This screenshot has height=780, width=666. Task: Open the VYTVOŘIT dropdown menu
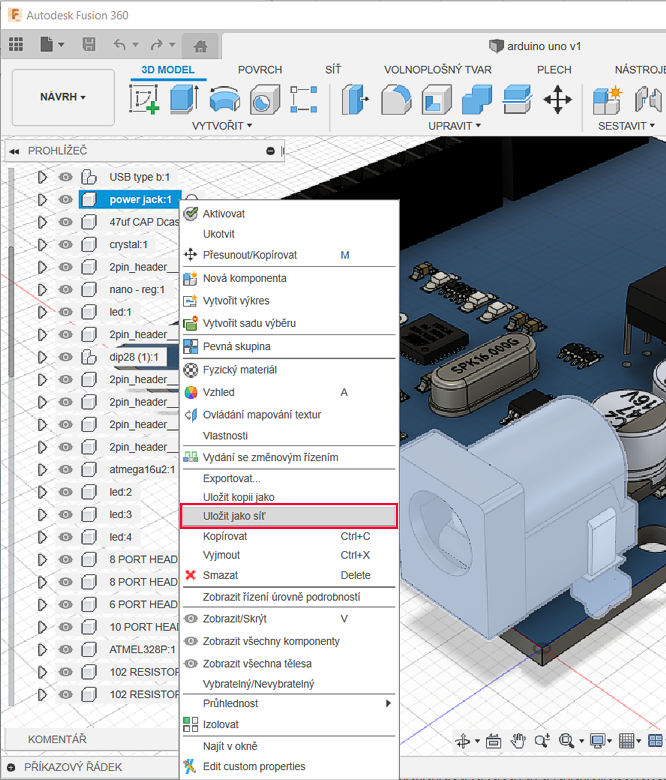(222, 126)
